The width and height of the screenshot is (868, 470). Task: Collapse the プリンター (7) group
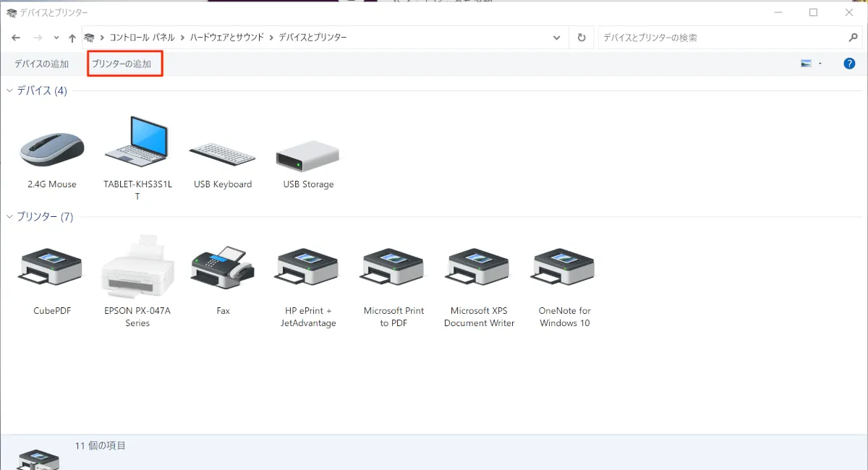coord(10,217)
